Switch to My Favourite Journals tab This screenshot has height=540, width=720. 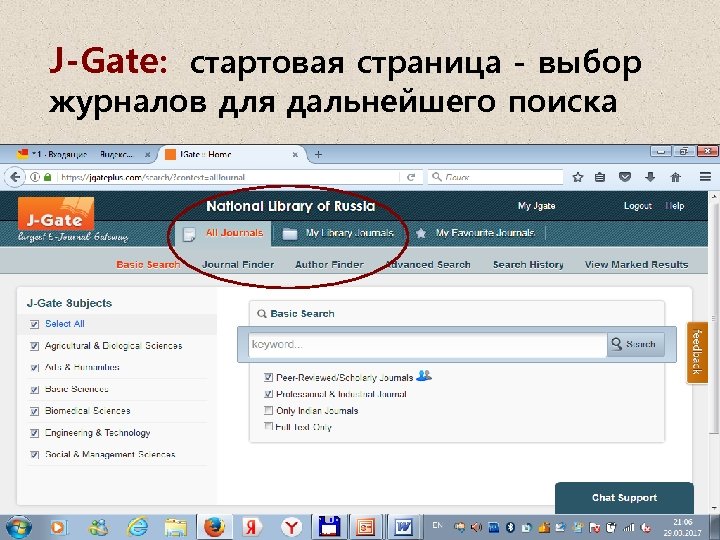[476, 234]
